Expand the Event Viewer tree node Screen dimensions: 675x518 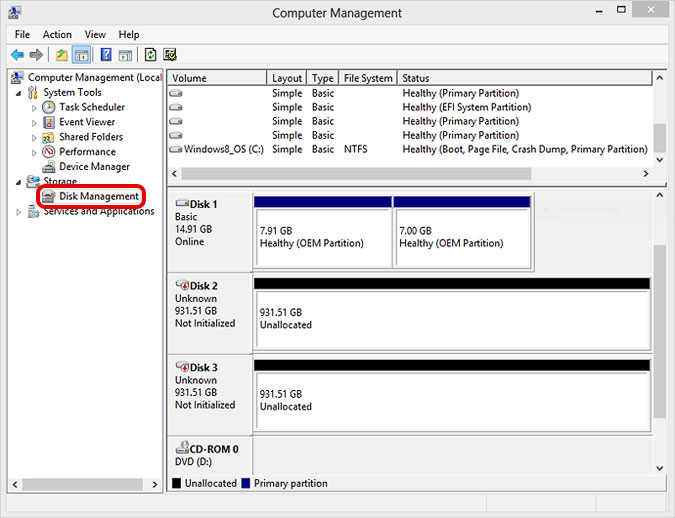pos(34,122)
